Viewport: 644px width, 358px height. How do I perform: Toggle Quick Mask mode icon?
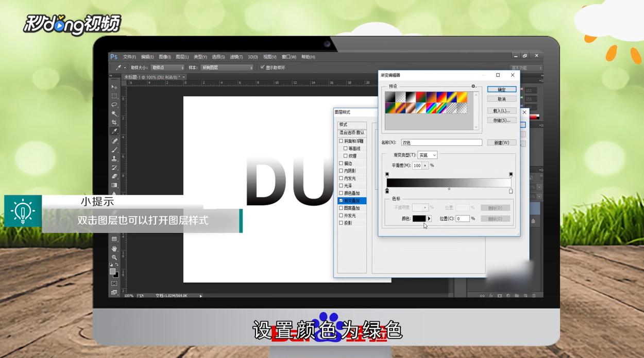point(114,283)
